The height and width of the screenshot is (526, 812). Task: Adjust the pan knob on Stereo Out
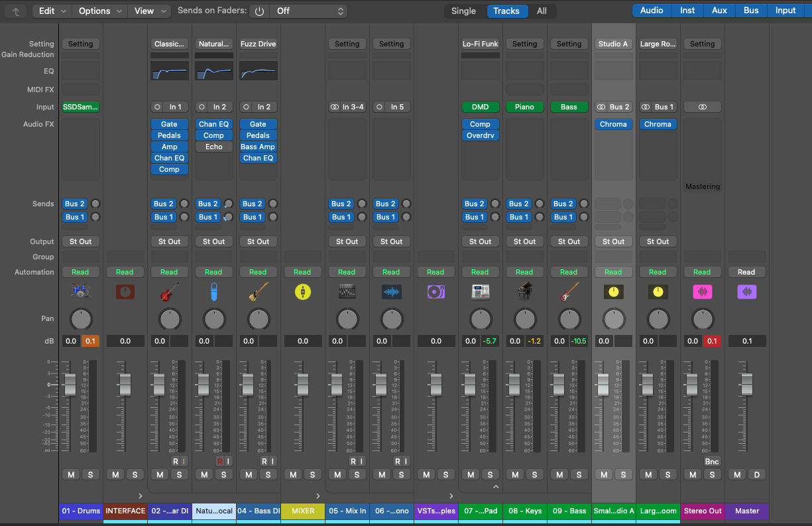pos(702,319)
